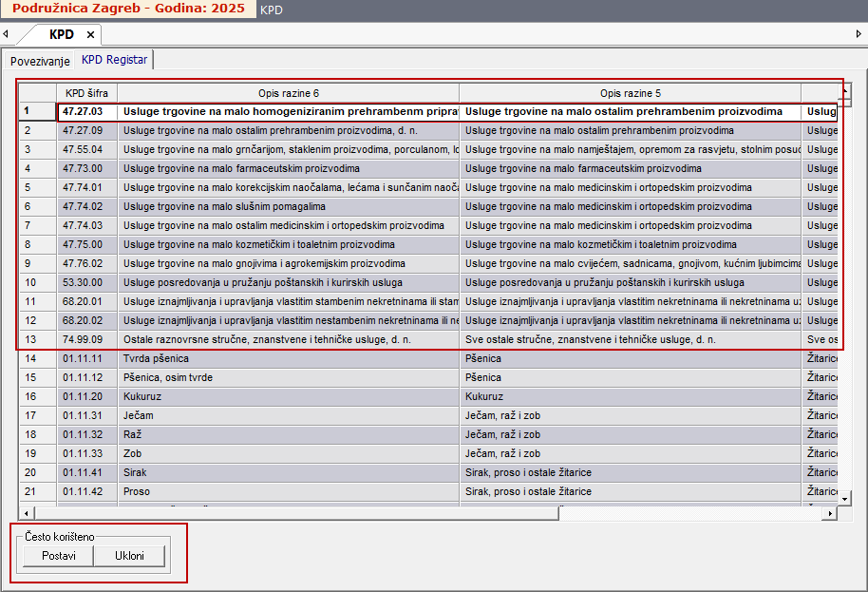Select the Kukuruz cell in Opis razine 6

288,396
